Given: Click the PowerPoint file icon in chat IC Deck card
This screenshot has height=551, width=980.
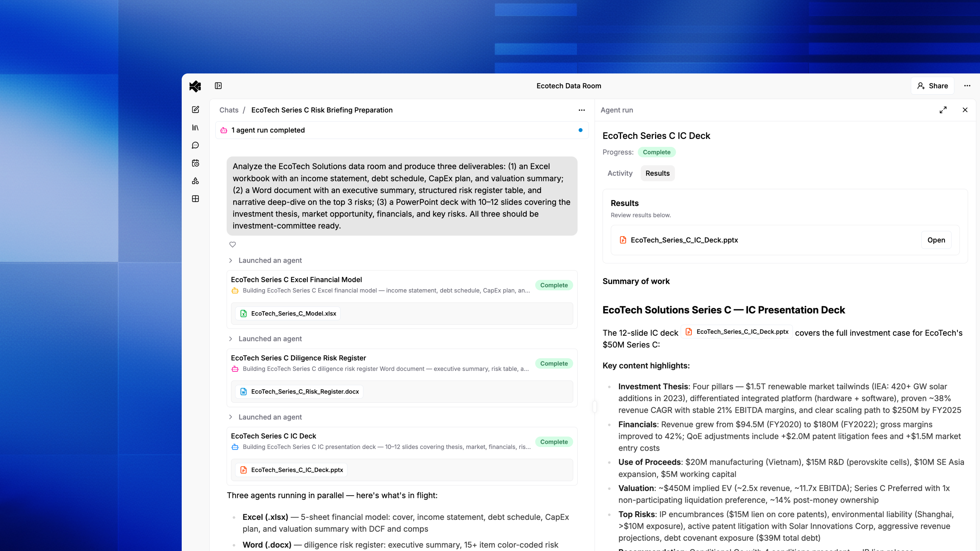Looking at the screenshot, I should click(243, 470).
